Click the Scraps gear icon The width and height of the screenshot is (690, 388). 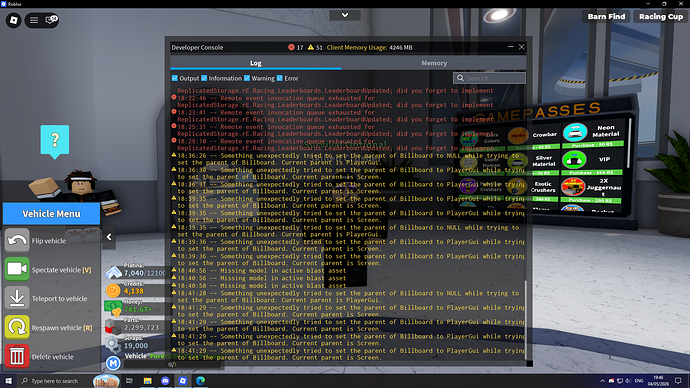[x=113, y=344]
